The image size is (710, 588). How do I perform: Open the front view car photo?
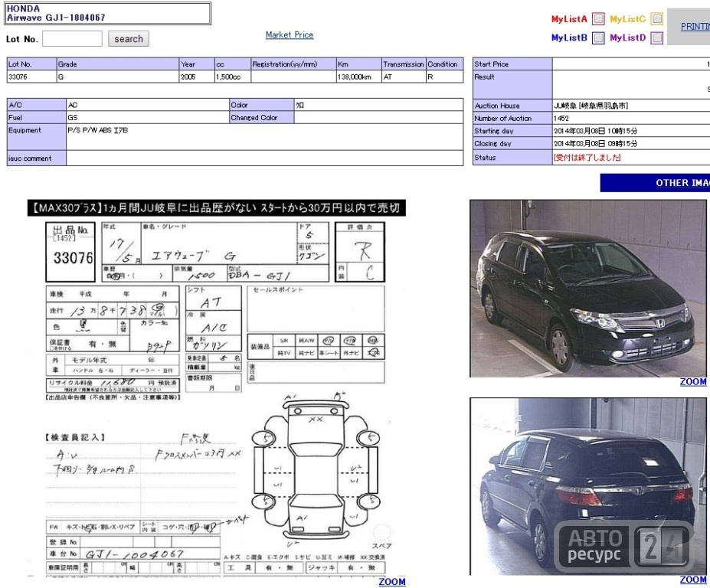pyautogui.click(x=588, y=289)
